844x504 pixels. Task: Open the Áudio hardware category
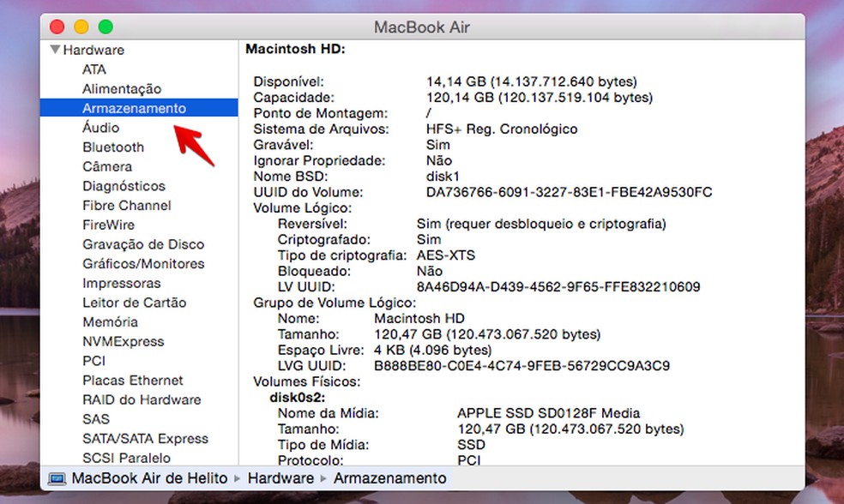(100, 128)
